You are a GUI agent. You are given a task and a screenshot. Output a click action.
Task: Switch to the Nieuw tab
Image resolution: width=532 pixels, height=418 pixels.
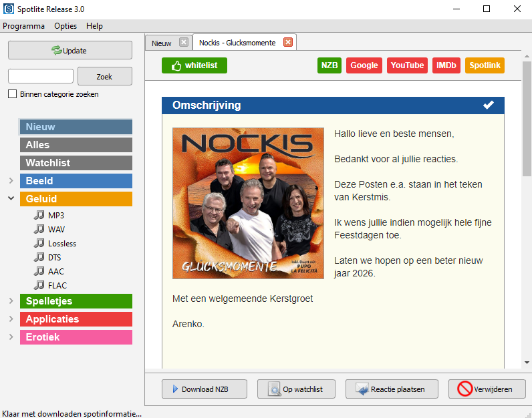click(162, 43)
